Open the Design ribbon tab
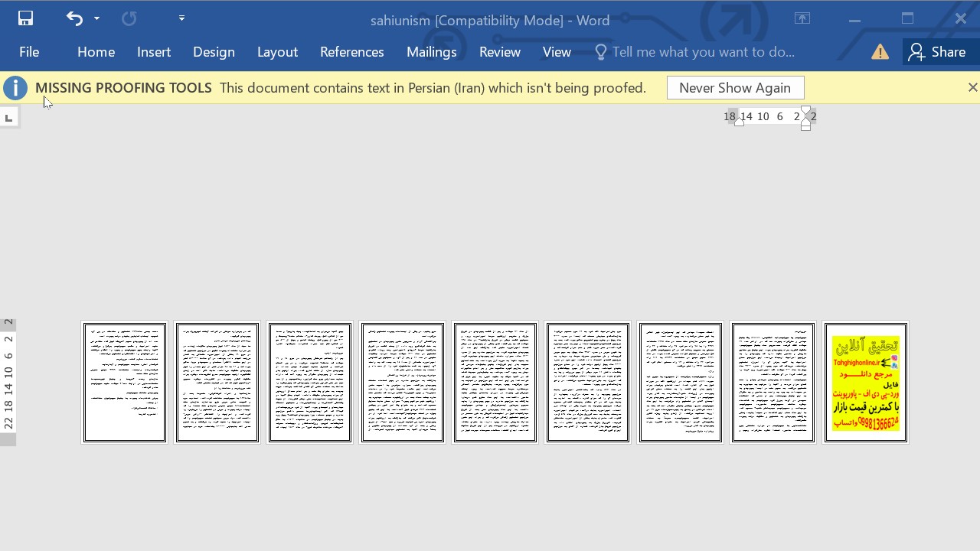This screenshot has height=551, width=980. click(x=214, y=52)
